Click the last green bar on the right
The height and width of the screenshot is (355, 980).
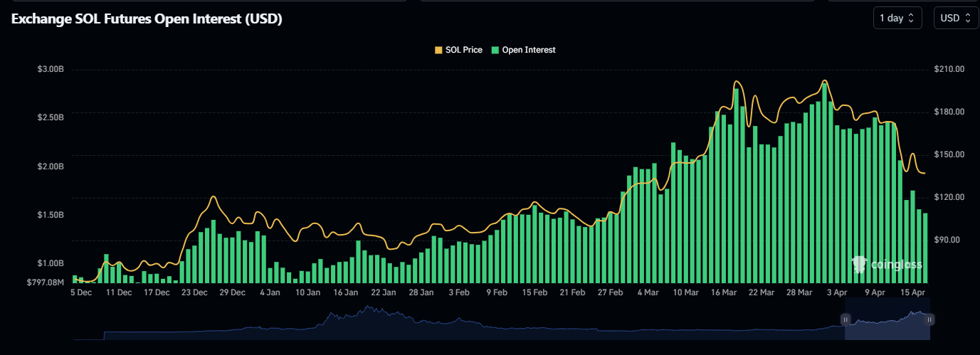coord(925,248)
